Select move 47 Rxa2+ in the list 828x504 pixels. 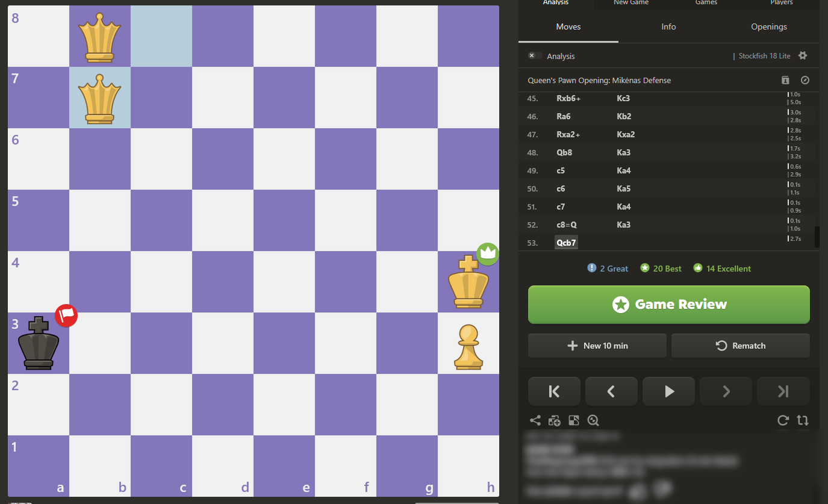[568, 134]
